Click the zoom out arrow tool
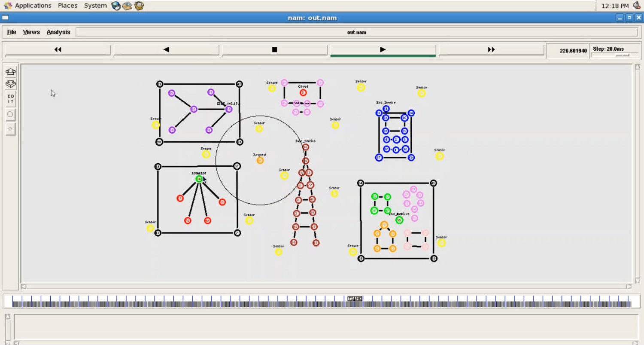Image resolution: width=644 pixels, height=345 pixels. (11, 84)
